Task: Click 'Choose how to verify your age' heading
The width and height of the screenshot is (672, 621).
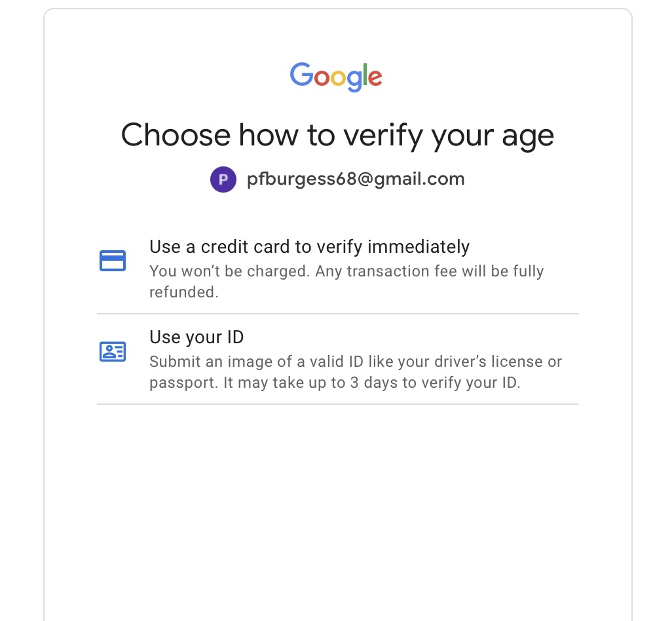Action: (x=337, y=136)
